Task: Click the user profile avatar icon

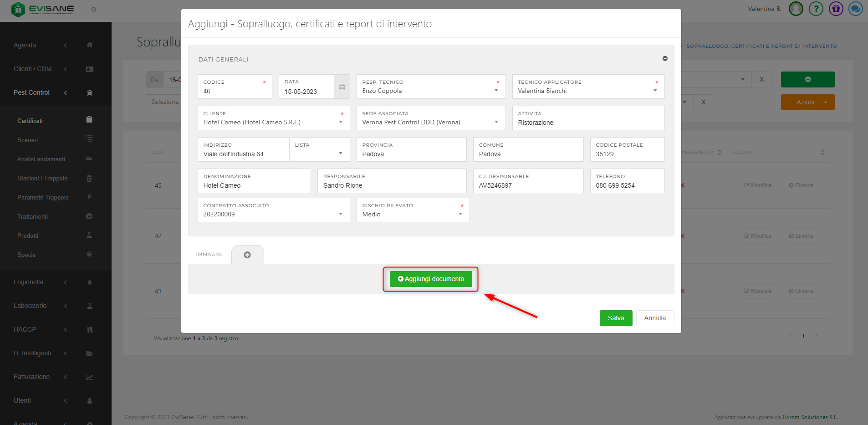Action: tap(796, 9)
